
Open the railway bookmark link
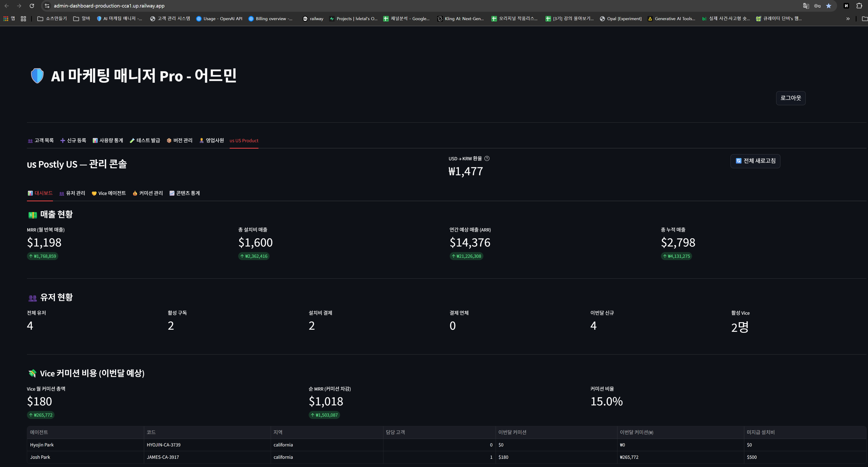313,19
